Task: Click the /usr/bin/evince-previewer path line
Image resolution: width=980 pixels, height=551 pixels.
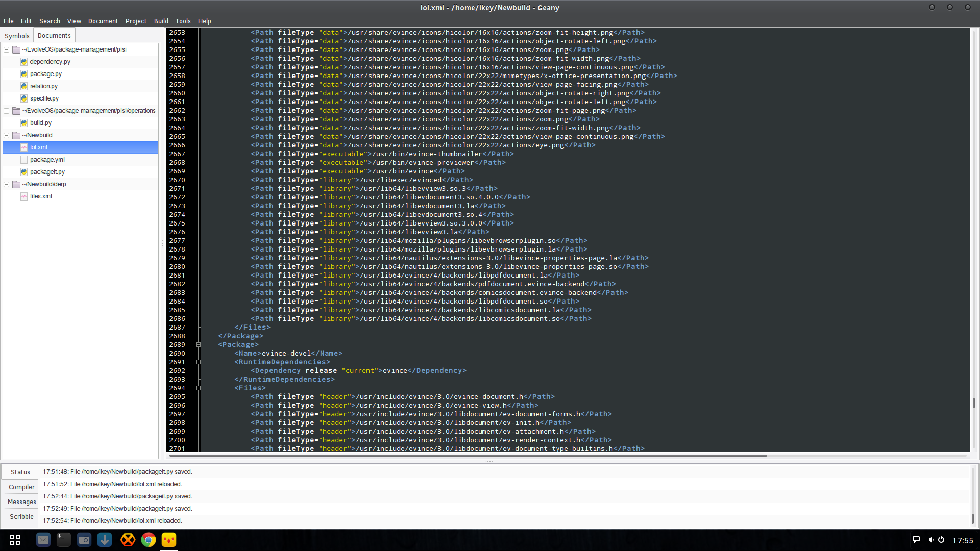Action: 378,163
